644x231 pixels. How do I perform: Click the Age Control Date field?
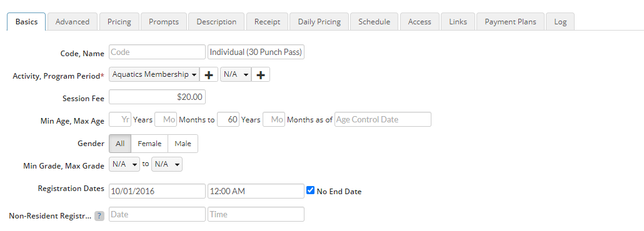383,119
